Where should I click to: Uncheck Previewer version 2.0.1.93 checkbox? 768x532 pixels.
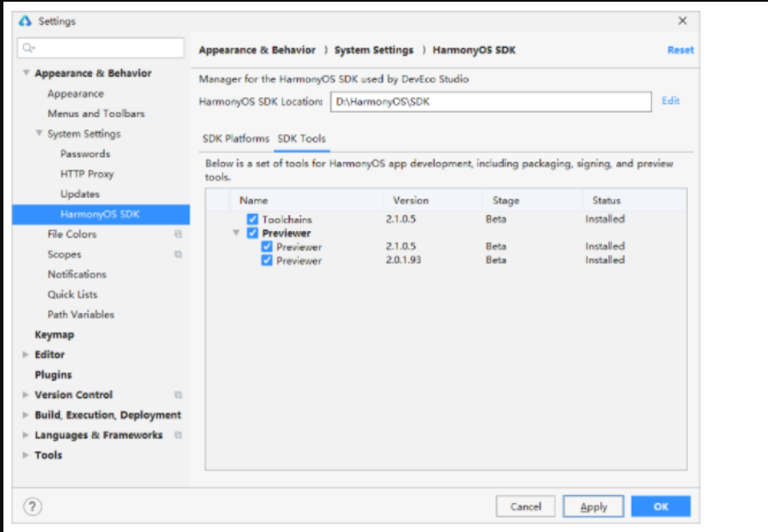[267, 260]
